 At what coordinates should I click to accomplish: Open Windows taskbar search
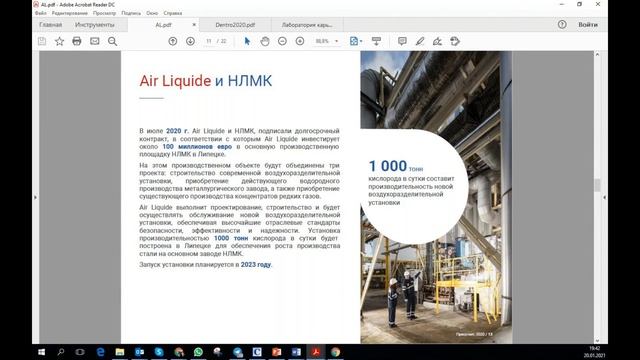pyautogui.click(x=61, y=352)
